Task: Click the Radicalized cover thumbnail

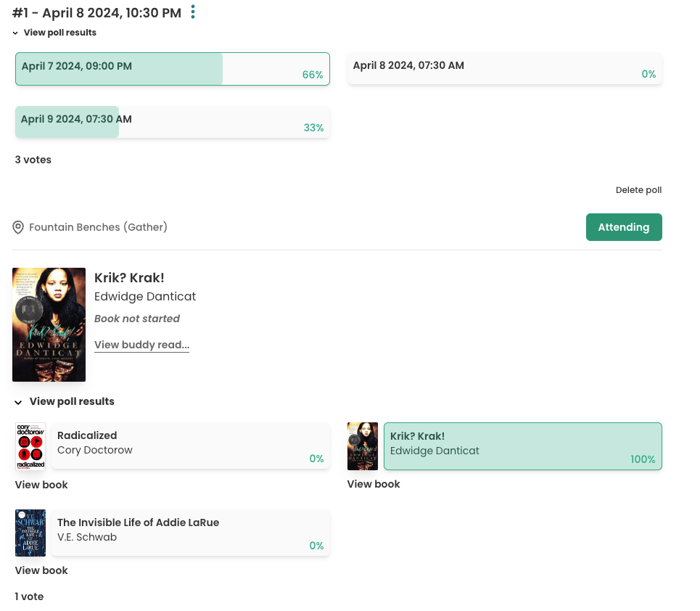Action: 30,446
